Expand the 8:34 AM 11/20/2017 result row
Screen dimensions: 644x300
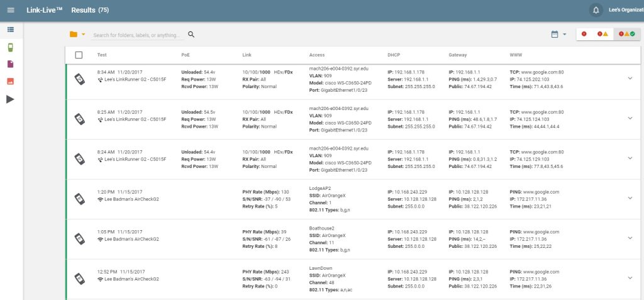click(x=630, y=79)
